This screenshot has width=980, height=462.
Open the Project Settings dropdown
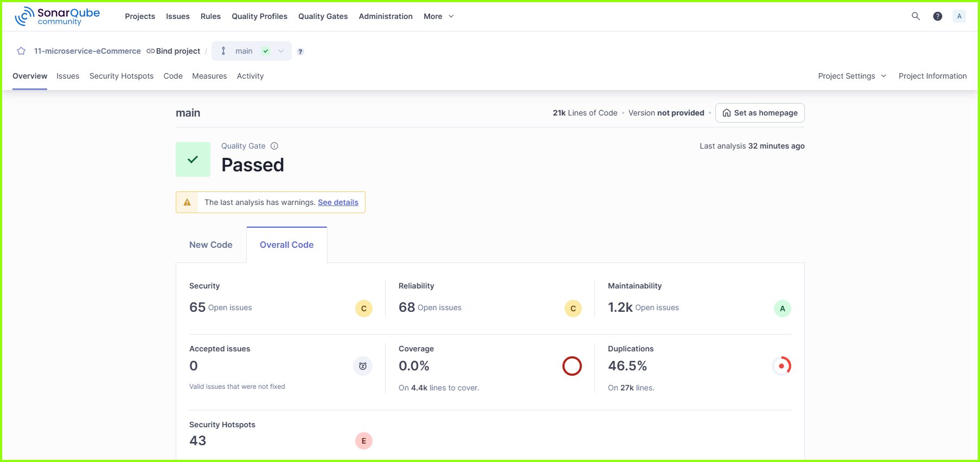click(852, 76)
